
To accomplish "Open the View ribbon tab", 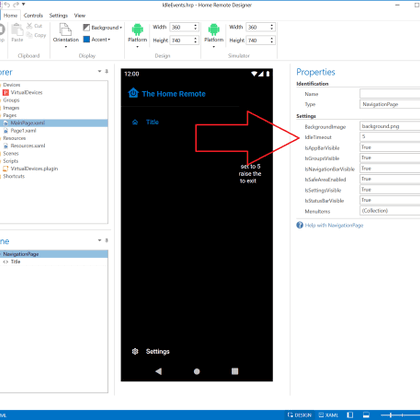I will [x=80, y=16].
